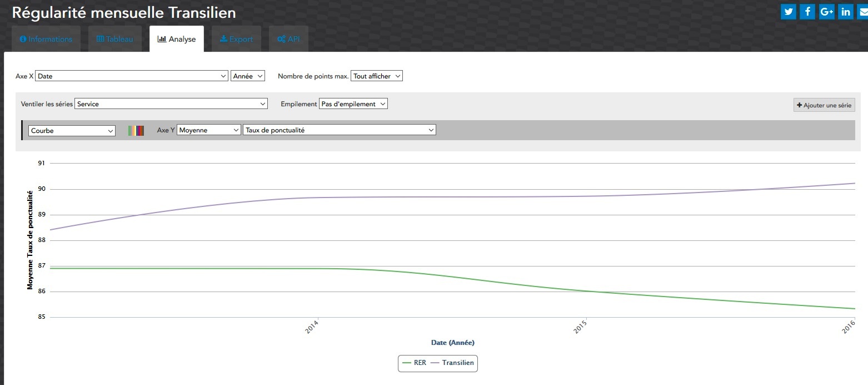This screenshot has height=385, width=868.
Task: Switch to the Tableau tab
Action: (115, 39)
